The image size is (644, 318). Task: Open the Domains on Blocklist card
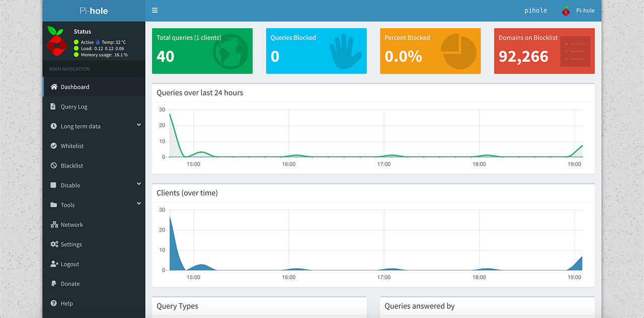[544, 51]
